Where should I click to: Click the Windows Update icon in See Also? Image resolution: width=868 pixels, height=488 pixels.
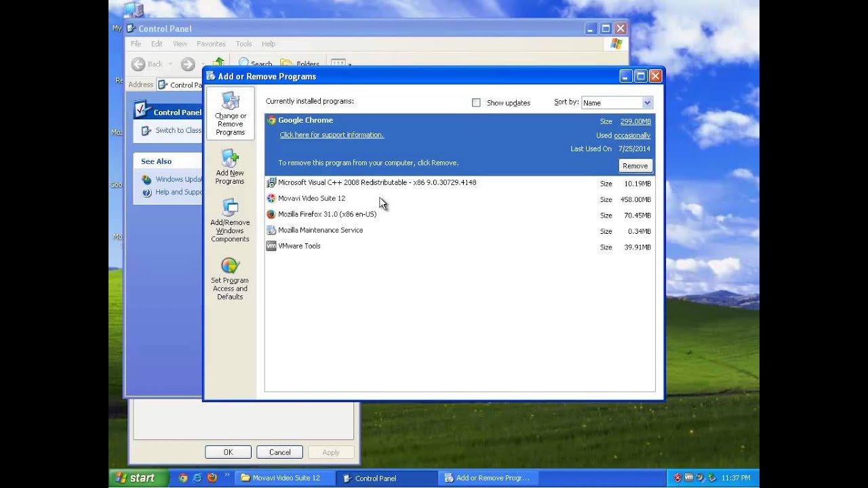pyautogui.click(x=146, y=180)
